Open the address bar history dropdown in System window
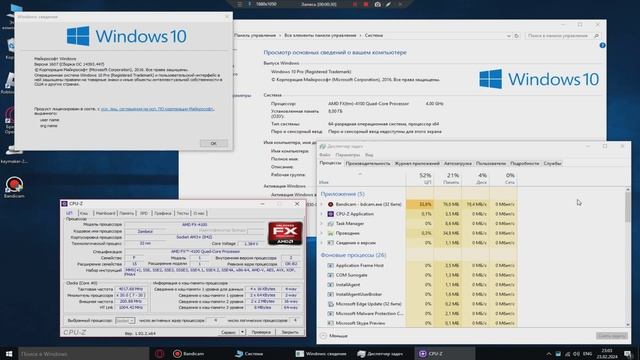 [509, 36]
